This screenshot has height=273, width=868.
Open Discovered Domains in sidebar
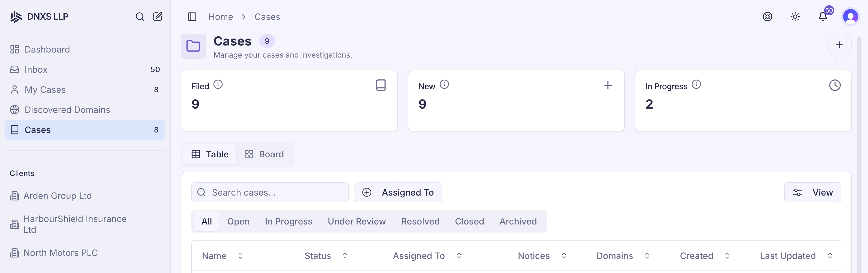67,110
